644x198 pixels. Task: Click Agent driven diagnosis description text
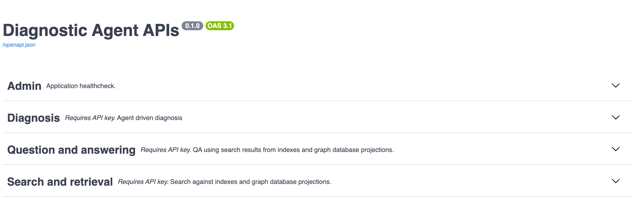(x=150, y=118)
